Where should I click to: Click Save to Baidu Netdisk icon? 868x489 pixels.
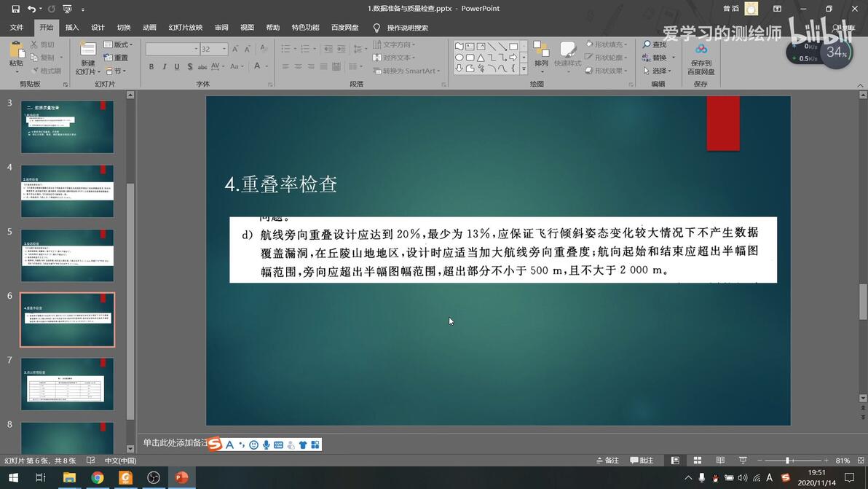point(701,59)
